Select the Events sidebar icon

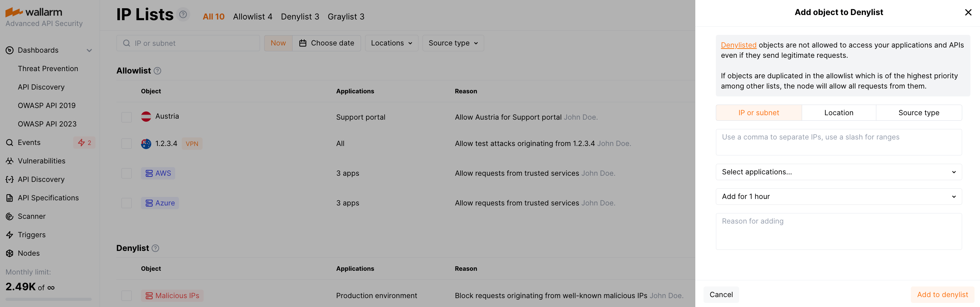(10, 143)
